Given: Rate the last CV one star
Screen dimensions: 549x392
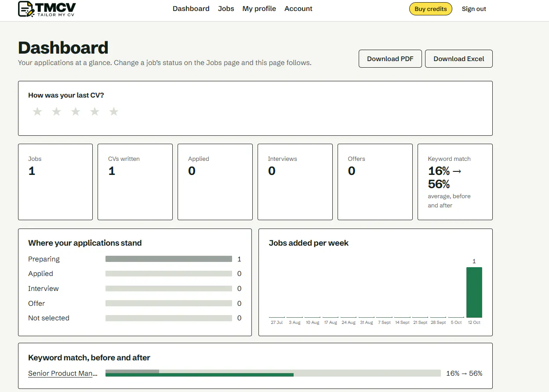Looking at the screenshot, I should 37,112.
